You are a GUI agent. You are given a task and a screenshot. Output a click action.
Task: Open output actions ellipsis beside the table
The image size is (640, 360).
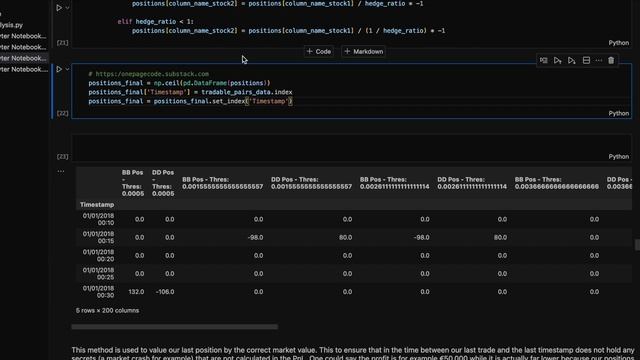[x=60, y=171]
